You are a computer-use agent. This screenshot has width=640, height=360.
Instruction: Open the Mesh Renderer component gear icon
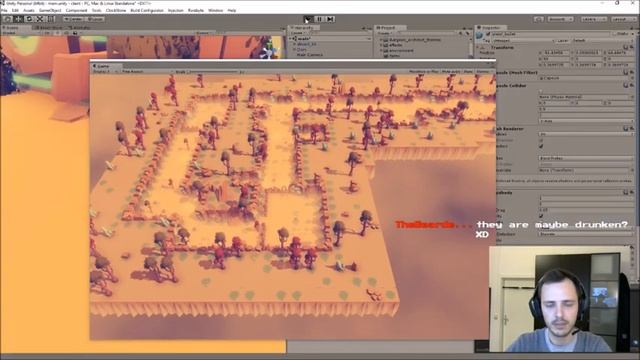[631, 129]
